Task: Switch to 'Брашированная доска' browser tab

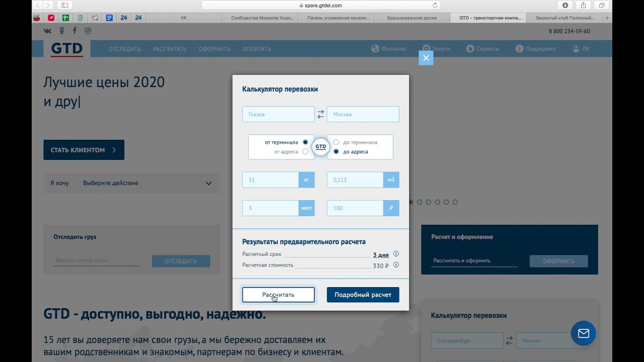Action: point(412,18)
